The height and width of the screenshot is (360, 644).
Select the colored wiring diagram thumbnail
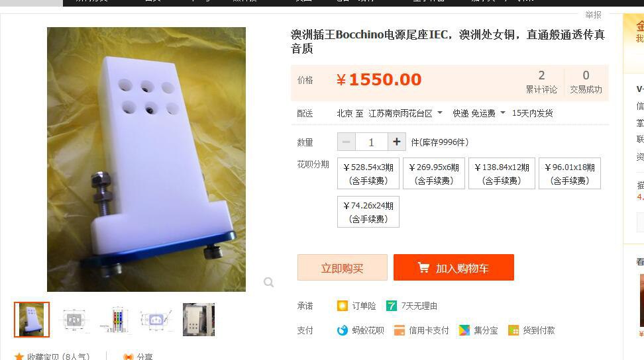pyautogui.click(x=117, y=320)
